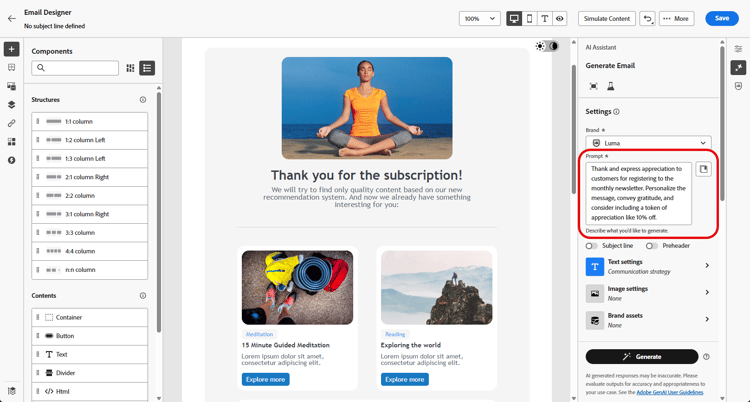Open the More menu
Screen dimensions: 750x402
point(676,19)
